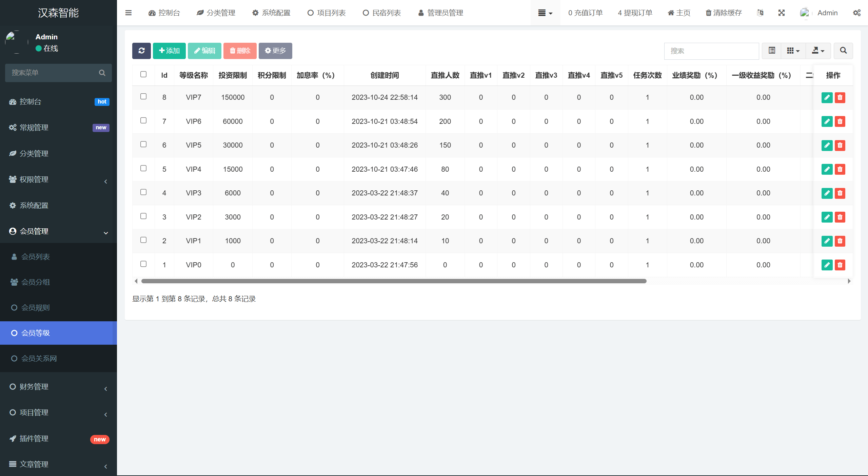Click the green 添加 button

point(169,51)
